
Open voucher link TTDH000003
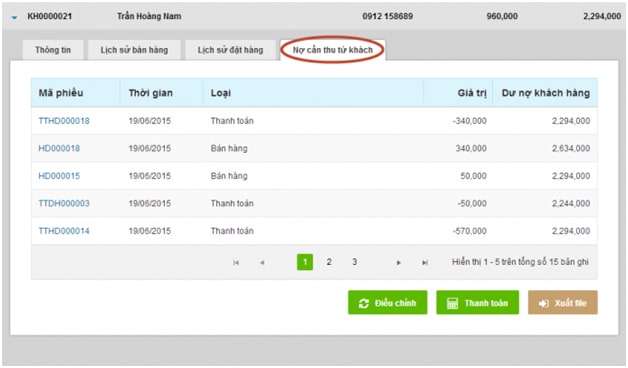pos(64,203)
